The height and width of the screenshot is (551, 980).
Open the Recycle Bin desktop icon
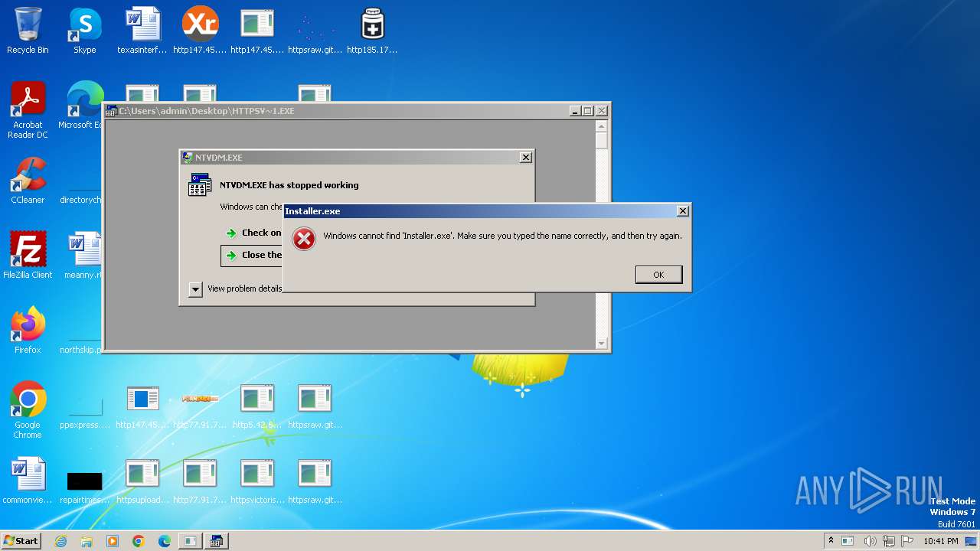pyautogui.click(x=28, y=31)
